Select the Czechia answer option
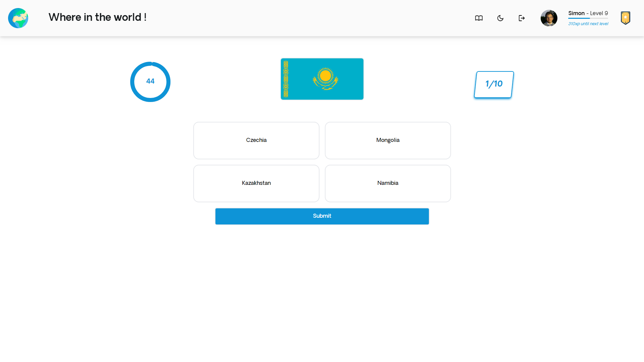The image size is (644, 362). 256,140
